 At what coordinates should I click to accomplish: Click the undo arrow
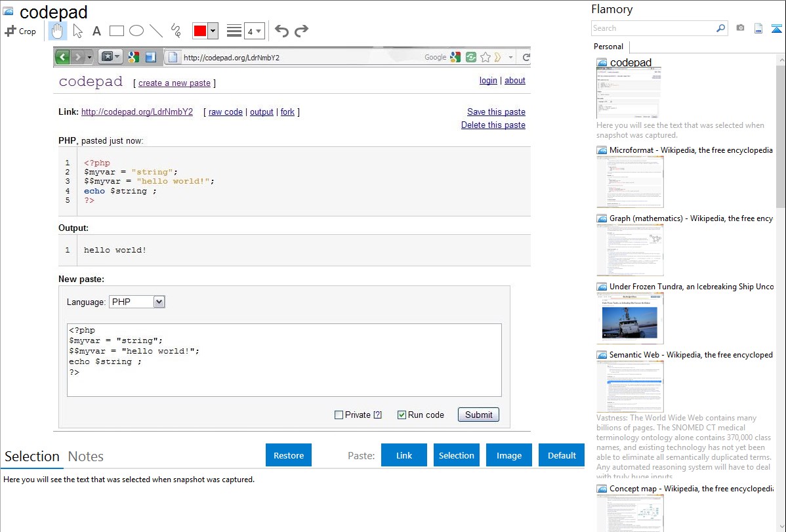(281, 31)
